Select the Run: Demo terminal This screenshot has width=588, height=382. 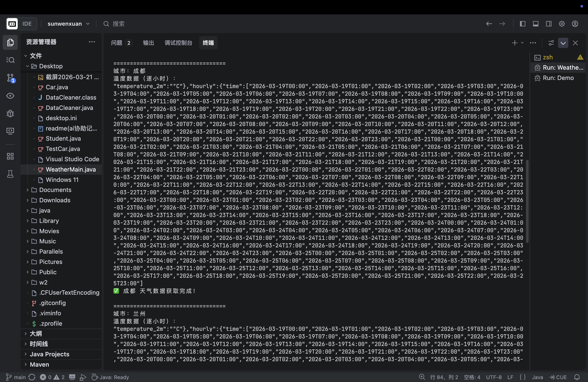click(x=558, y=78)
